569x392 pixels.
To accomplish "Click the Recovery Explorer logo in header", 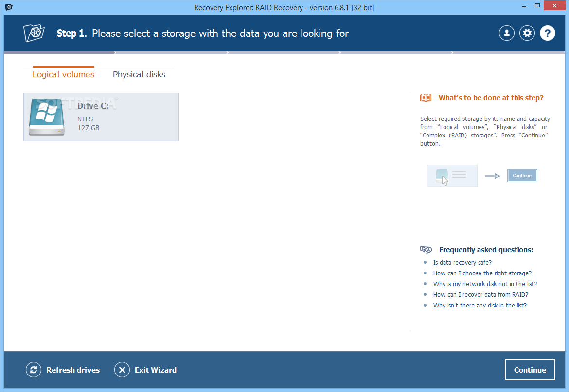I will coord(34,33).
